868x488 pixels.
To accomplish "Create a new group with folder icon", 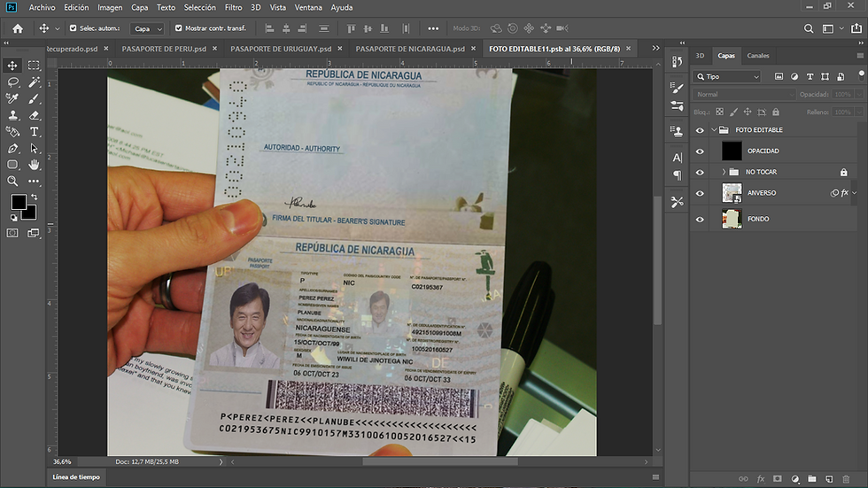I will 811,478.
